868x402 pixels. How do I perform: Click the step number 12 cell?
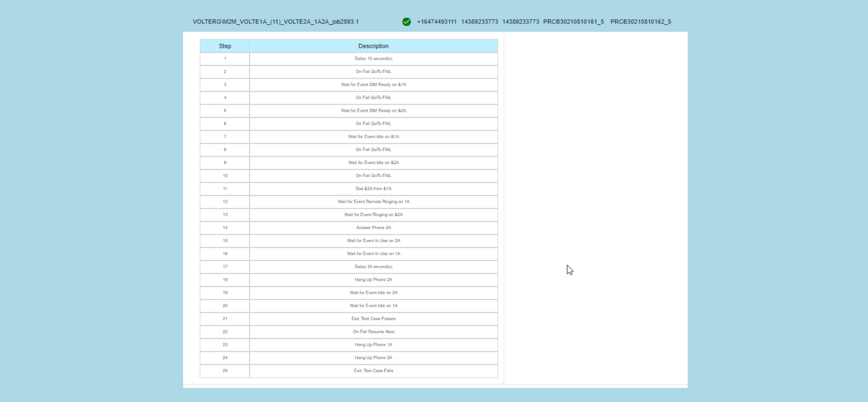(225, 202)
